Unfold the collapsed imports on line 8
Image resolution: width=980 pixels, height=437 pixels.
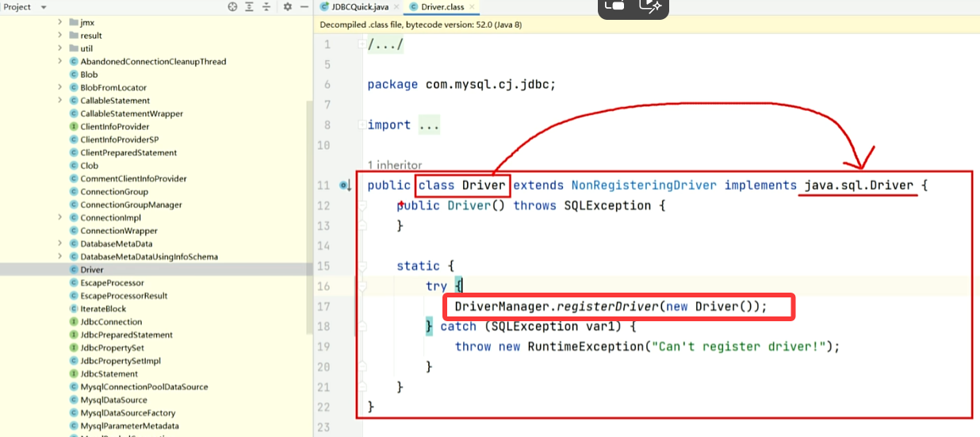pos(362,125)
